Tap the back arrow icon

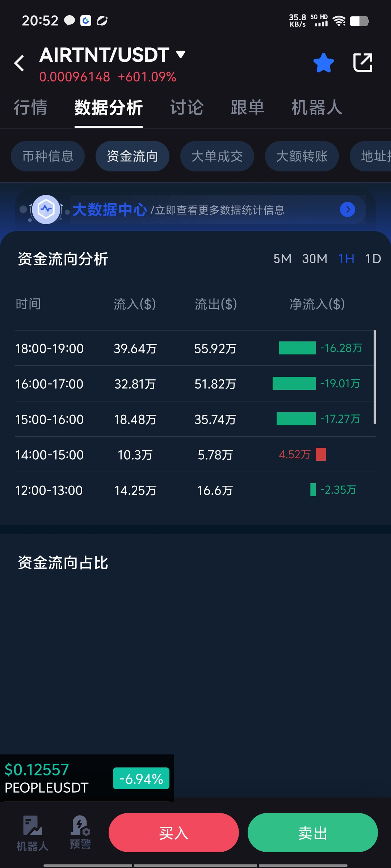(x=19, y=63)
